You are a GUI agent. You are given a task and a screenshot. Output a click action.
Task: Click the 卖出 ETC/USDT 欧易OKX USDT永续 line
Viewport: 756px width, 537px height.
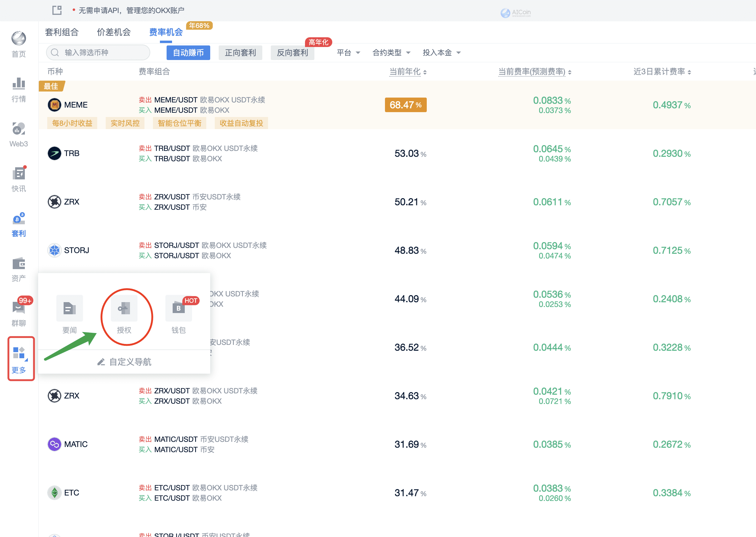pyautogui.click(x=198, y=488)
